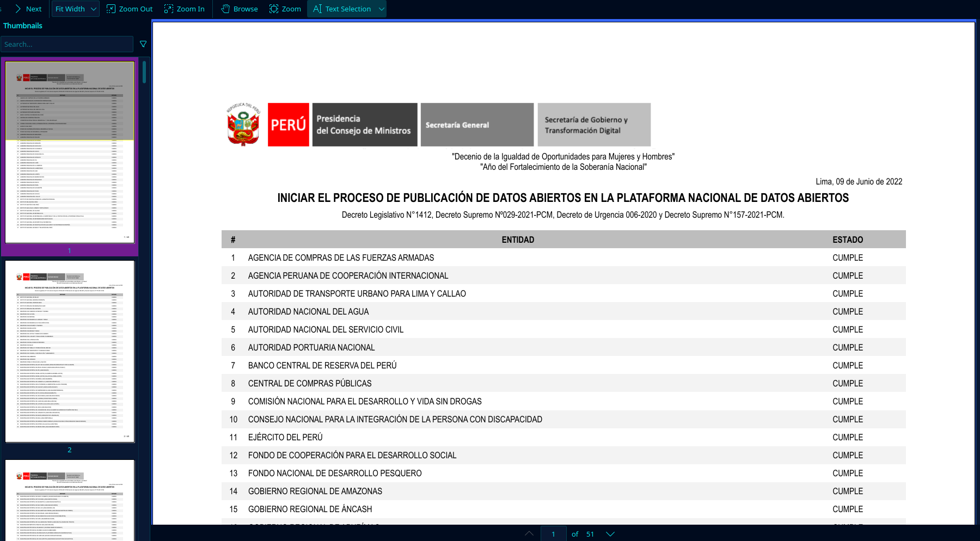Click the Next page toolbar button

28,9
